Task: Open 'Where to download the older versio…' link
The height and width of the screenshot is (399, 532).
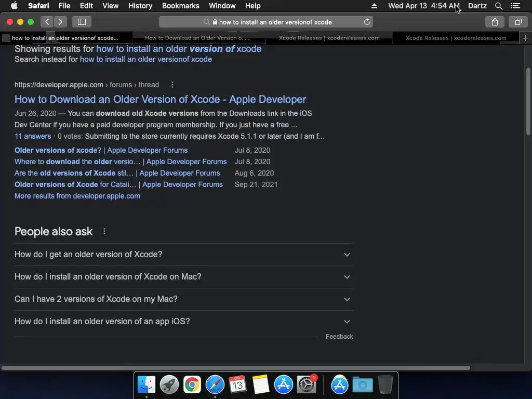Action: [x=121, y=162]
